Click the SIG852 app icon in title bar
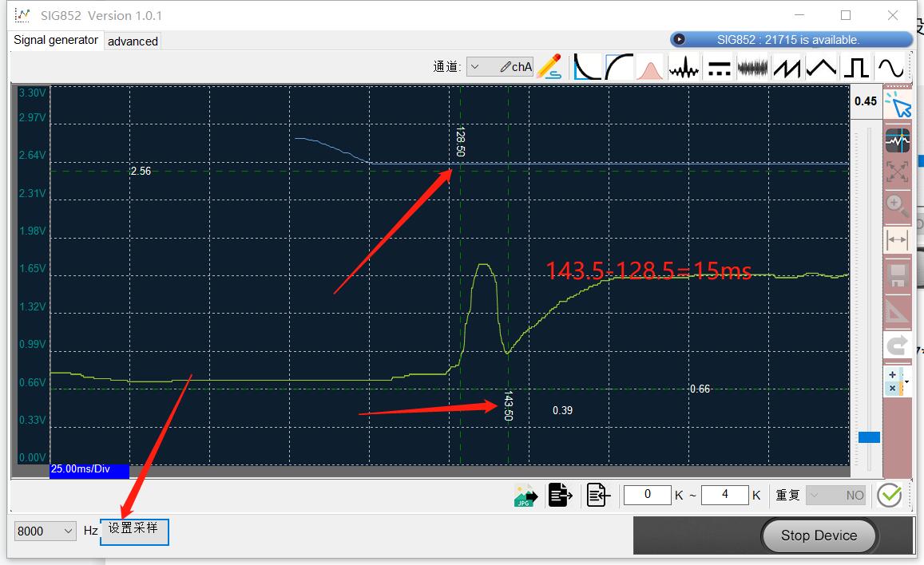 [22, 15]
